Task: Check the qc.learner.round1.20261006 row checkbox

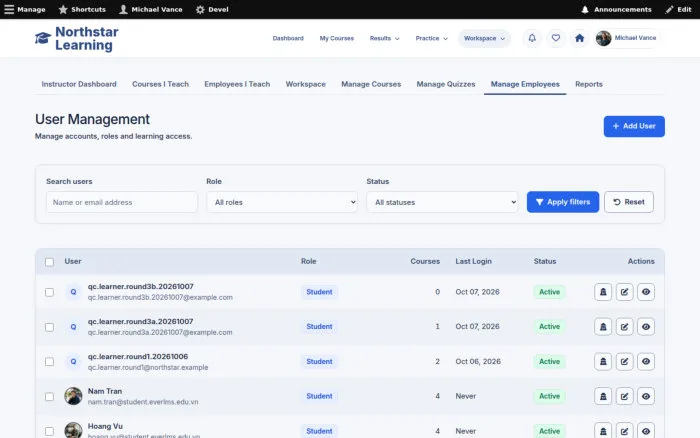Action: 50,362
